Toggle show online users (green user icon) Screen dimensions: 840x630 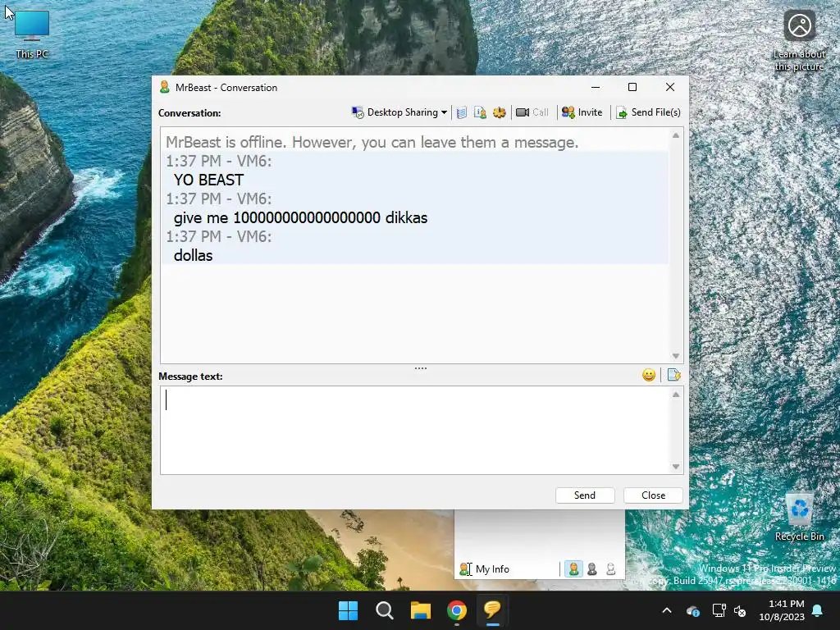[x=573, y=569]
